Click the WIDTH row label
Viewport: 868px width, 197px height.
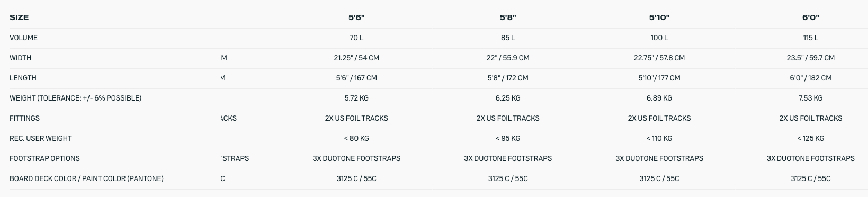[x=20, y=58]
